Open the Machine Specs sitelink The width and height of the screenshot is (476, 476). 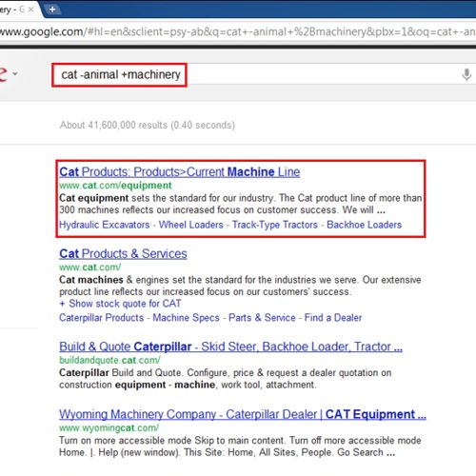pyautogui.click(x=186, y=318)
